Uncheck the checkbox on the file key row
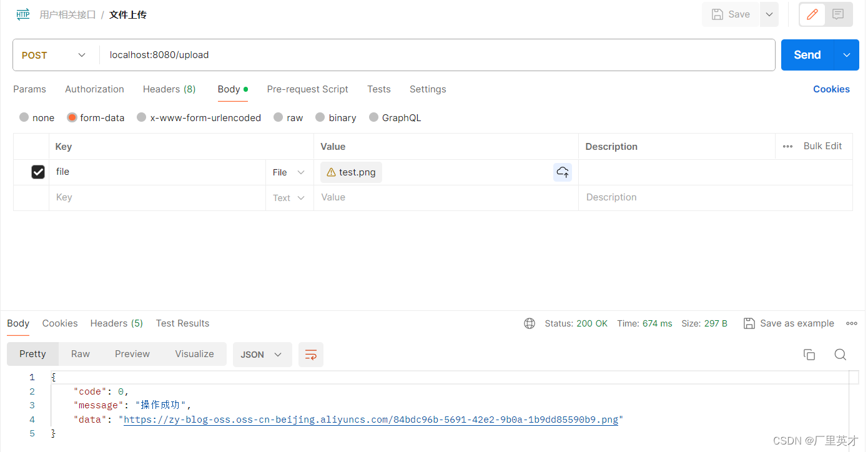868x452 pixels. pos(37,172)
